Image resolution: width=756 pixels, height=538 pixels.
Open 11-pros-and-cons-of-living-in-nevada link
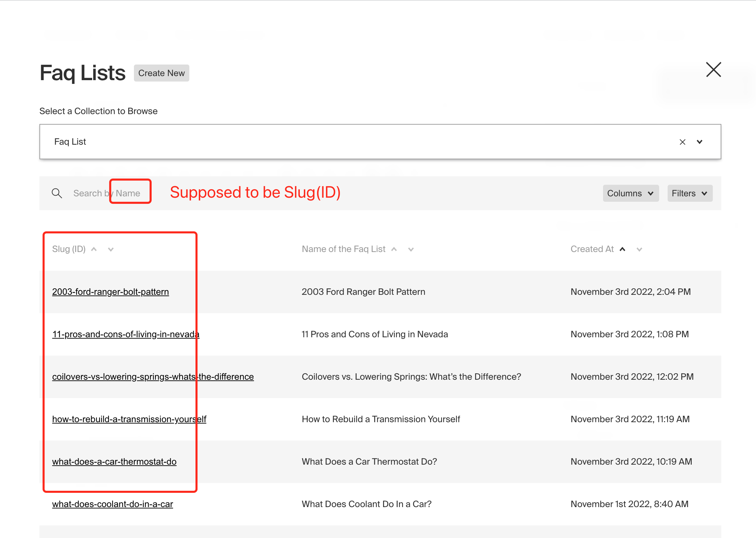[125, 334]
